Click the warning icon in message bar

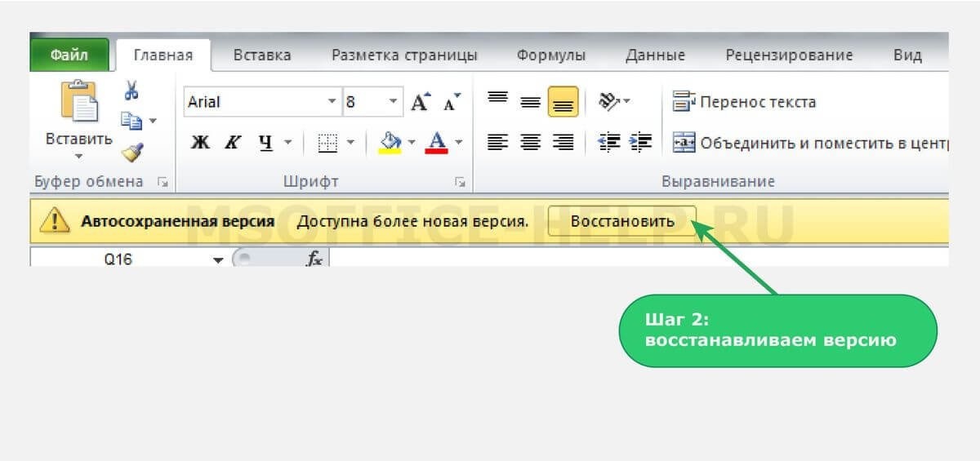coord(54,220)
